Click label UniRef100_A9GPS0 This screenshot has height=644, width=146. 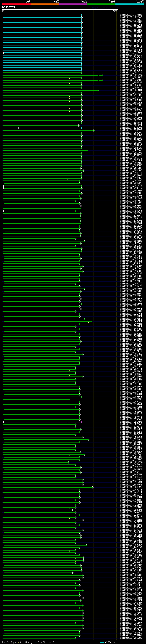131,354
